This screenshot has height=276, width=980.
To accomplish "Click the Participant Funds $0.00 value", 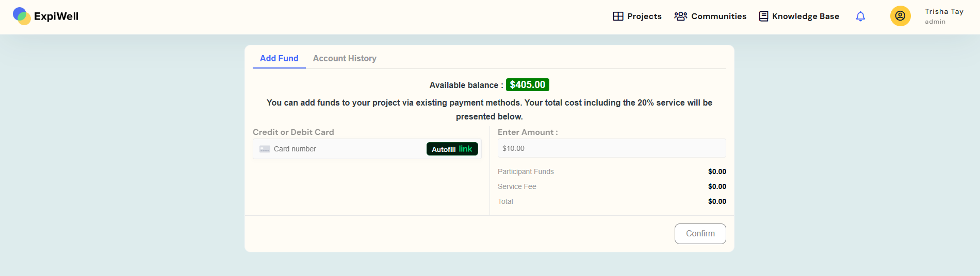I will [x=717, y=171].
